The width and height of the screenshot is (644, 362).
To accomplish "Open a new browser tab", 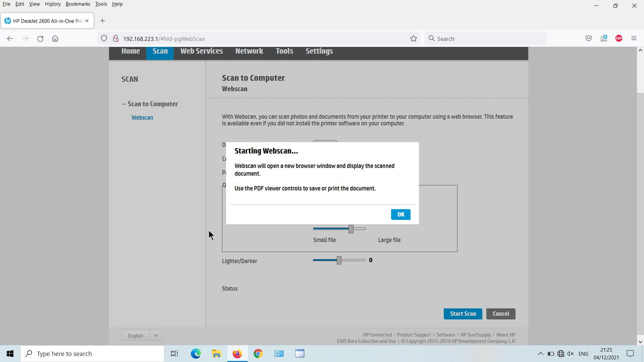I will click(103, 21).
